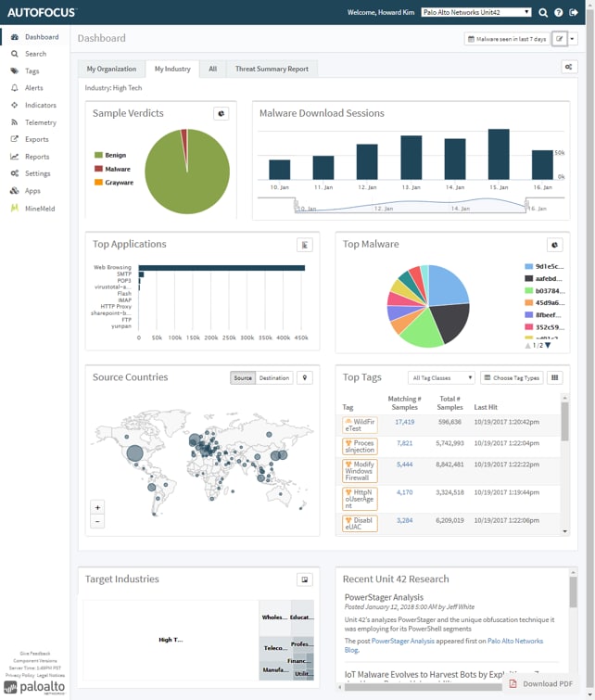Click the Reports chart icon
This screenshot has height=700, width=595.
15,157
